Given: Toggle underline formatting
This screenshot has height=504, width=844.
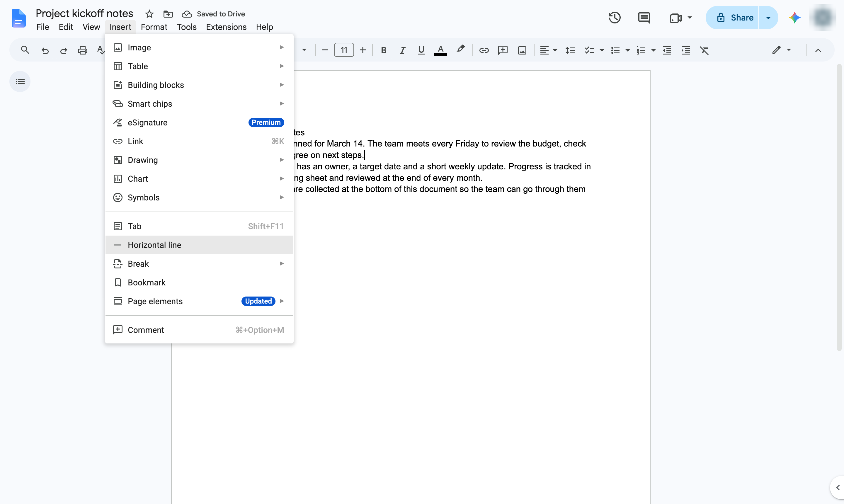Looking at the screenshot, I should [x=421, y=50].
